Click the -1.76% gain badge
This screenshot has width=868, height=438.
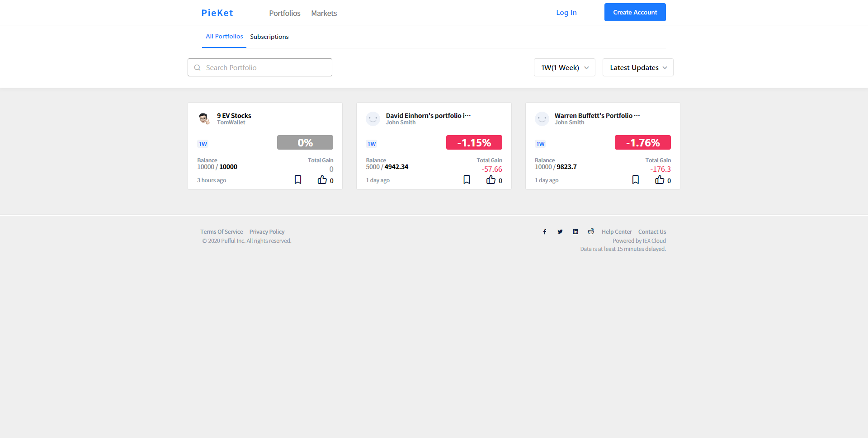[643, 142]
